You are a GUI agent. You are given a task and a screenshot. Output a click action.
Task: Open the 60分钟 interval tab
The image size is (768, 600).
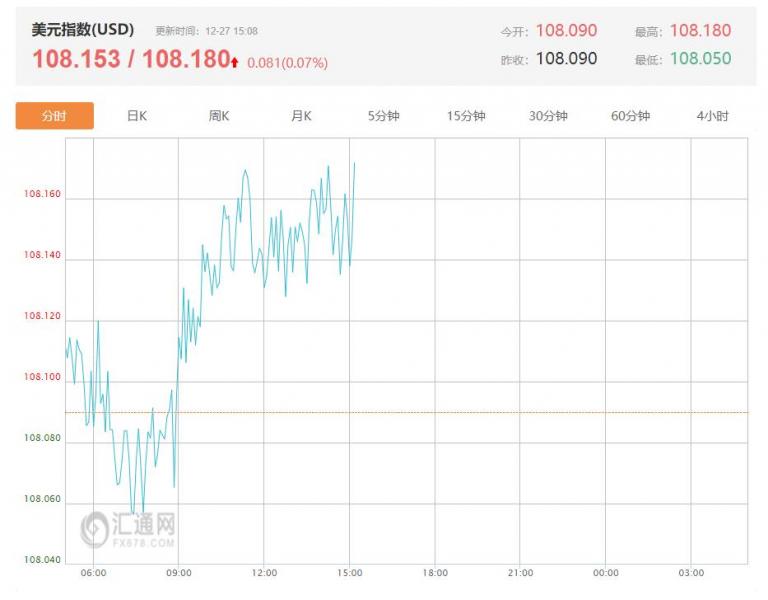[630, 116]
